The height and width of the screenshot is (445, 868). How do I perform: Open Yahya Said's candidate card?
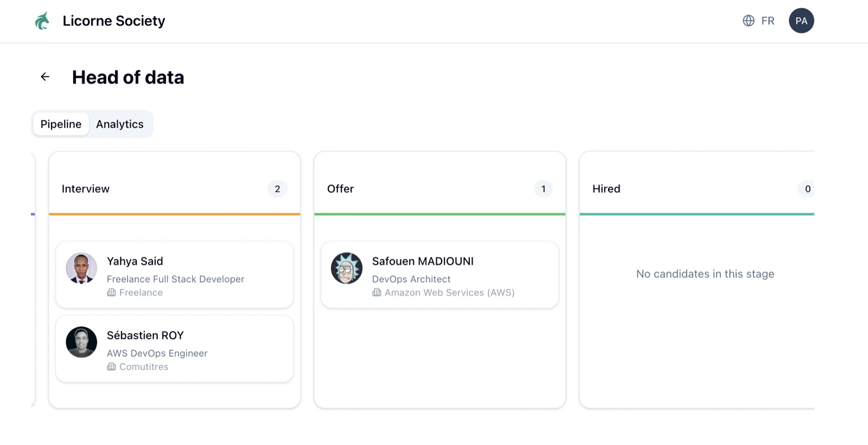(174, 275)
